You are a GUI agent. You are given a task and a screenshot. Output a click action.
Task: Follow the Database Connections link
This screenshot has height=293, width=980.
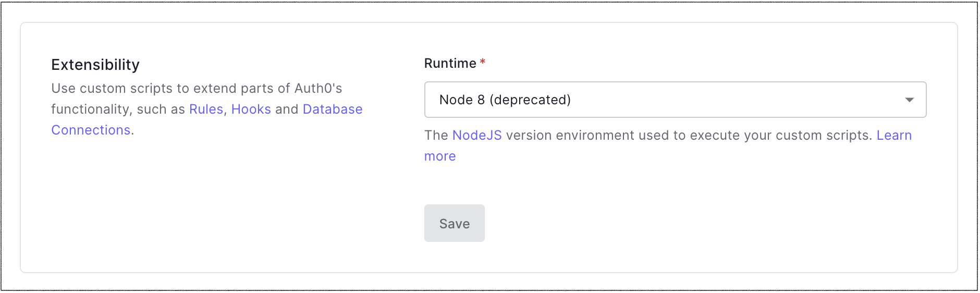tap(332, 109)
